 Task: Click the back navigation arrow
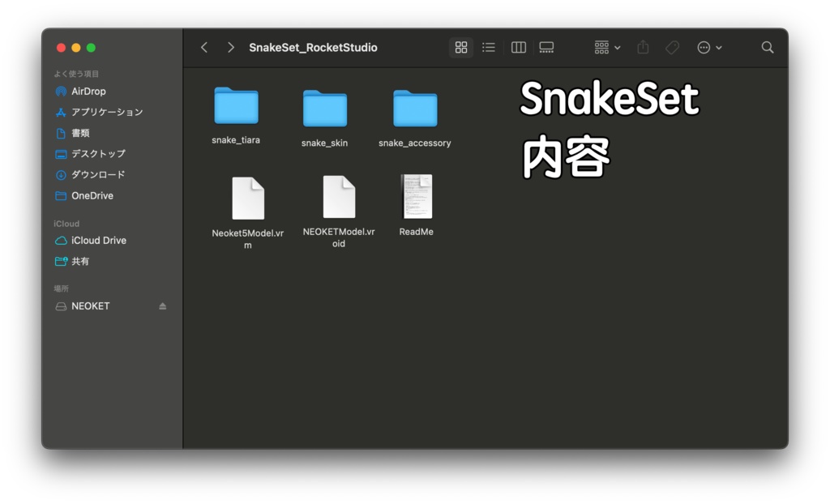203,47
